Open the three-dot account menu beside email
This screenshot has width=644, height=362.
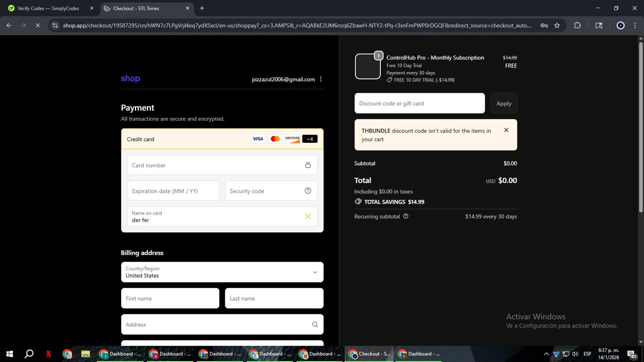(321, 79)
